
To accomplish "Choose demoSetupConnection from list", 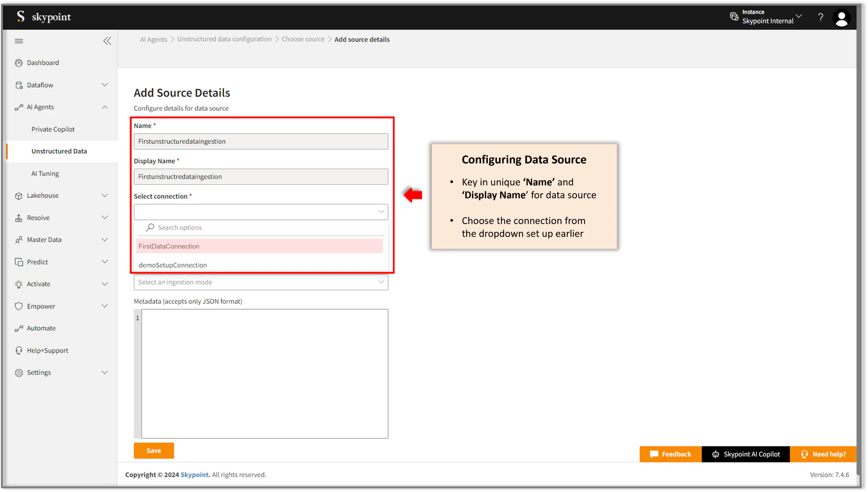I will (x=173, y=265).
